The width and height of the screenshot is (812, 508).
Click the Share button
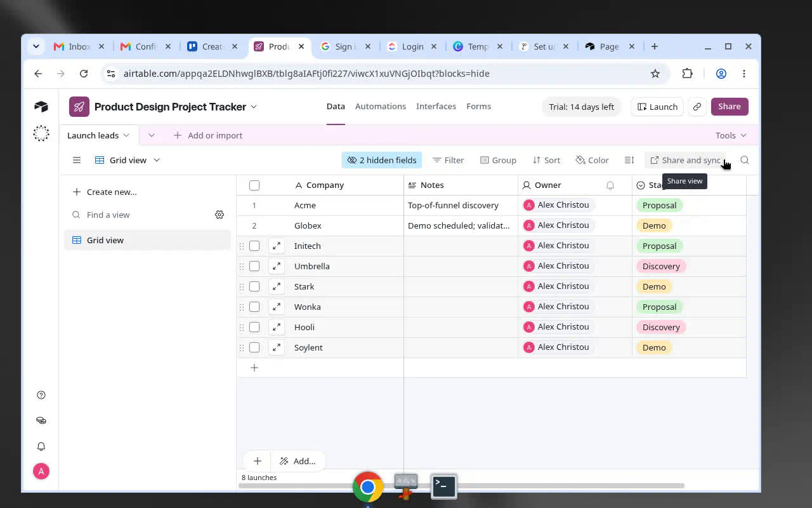[730, 107]
